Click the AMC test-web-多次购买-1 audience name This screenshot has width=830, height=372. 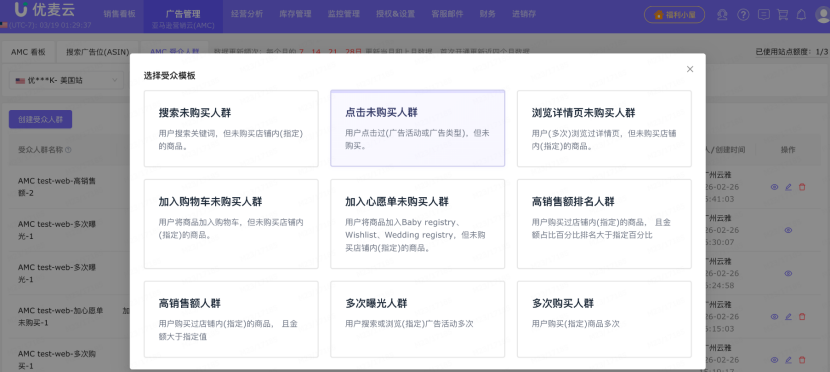click(x=57, y=360)
